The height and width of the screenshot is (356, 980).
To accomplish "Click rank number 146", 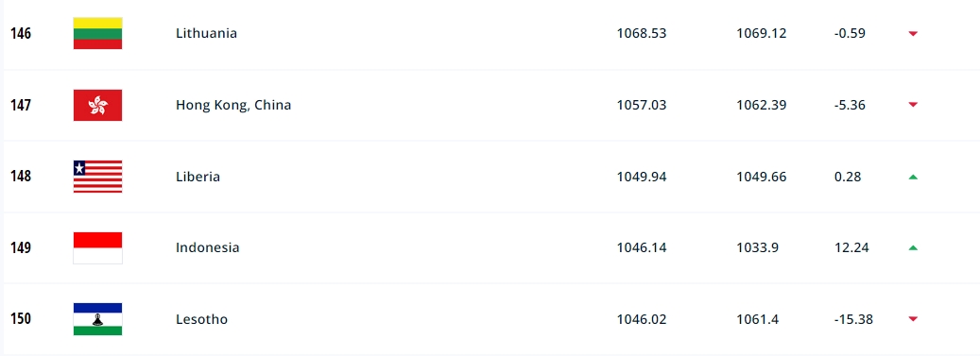I will click(21, 33).
